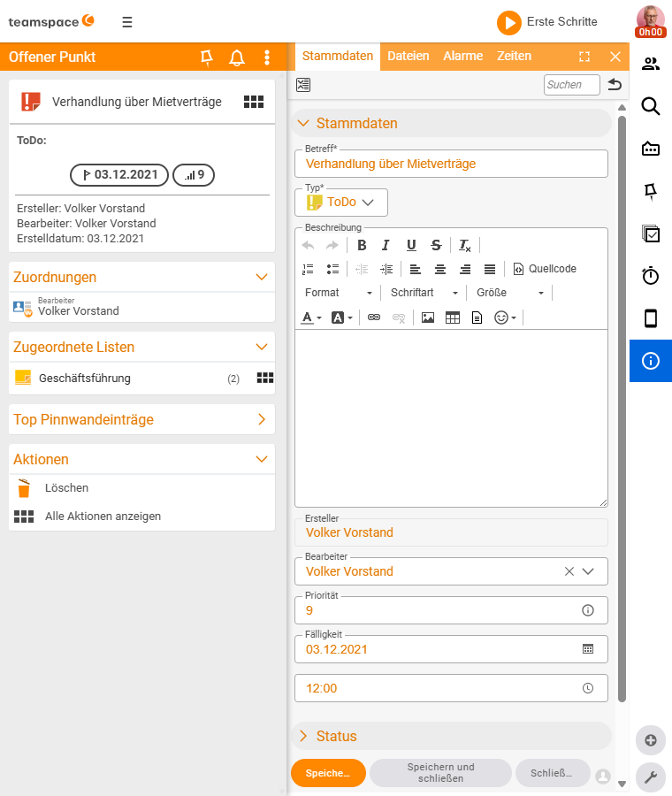Switch to the Dateien tab

409,56
